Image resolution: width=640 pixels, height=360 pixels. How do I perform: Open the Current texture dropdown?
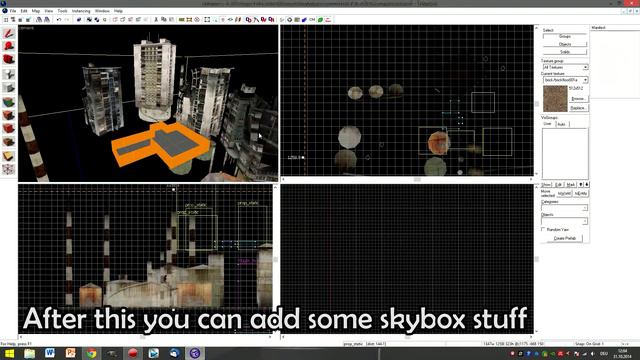565,80
